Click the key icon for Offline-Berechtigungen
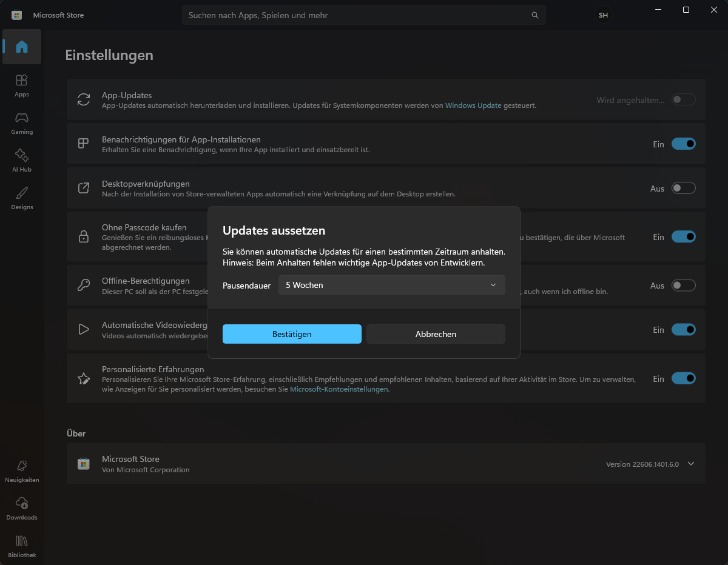The image size is (728, 565). tap(84, 285)
